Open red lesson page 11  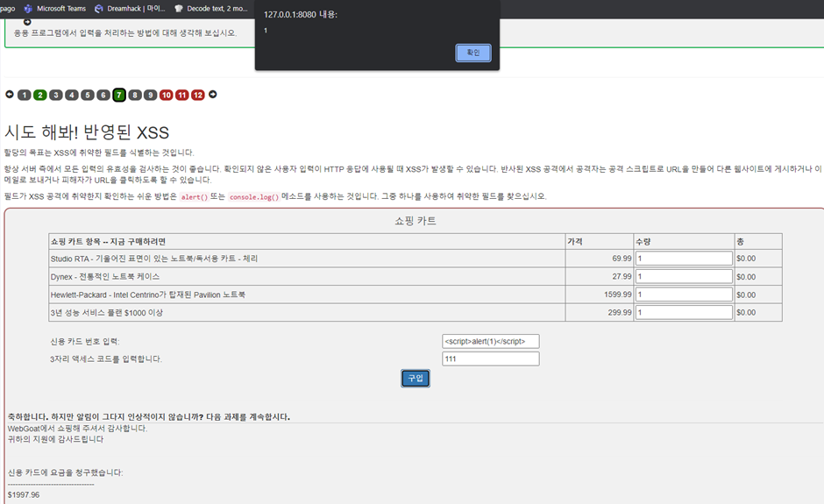(x=181, y=96)
